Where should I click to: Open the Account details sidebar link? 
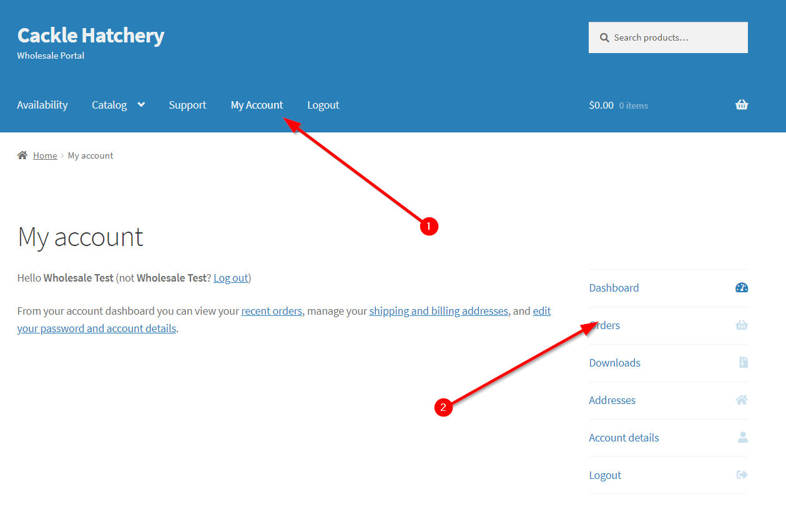tap(624, 438)
